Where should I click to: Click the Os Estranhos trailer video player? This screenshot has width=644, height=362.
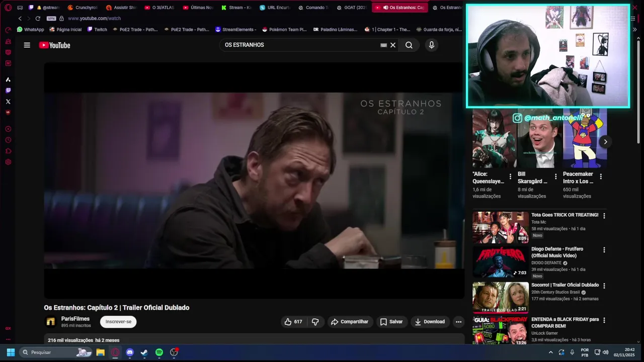[254, 180]
